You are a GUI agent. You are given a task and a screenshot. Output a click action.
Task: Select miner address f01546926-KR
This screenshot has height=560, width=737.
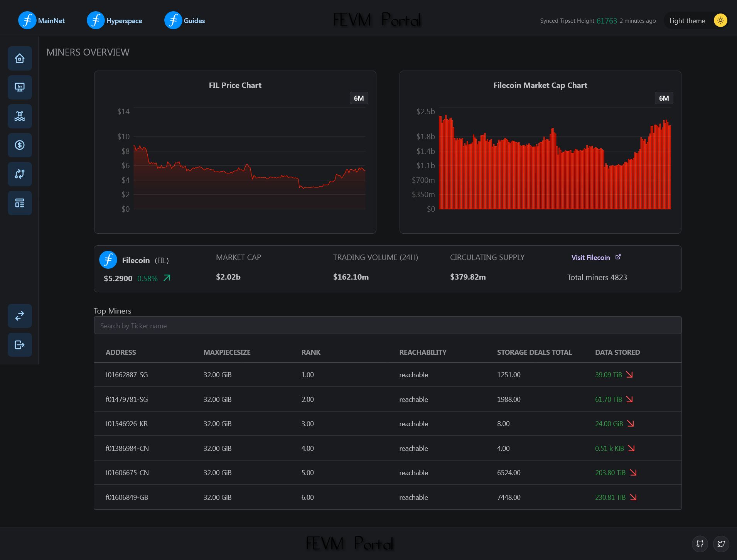click(x=126, y=423)
